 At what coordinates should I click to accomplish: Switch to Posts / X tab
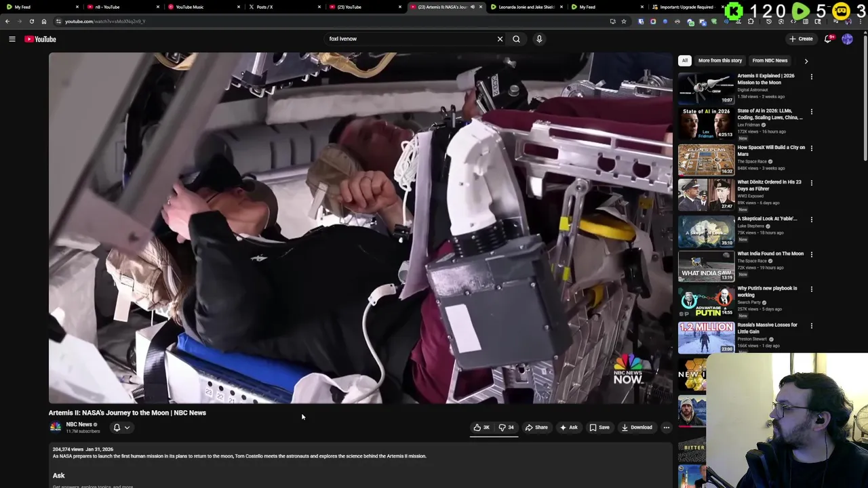[283, 7]
